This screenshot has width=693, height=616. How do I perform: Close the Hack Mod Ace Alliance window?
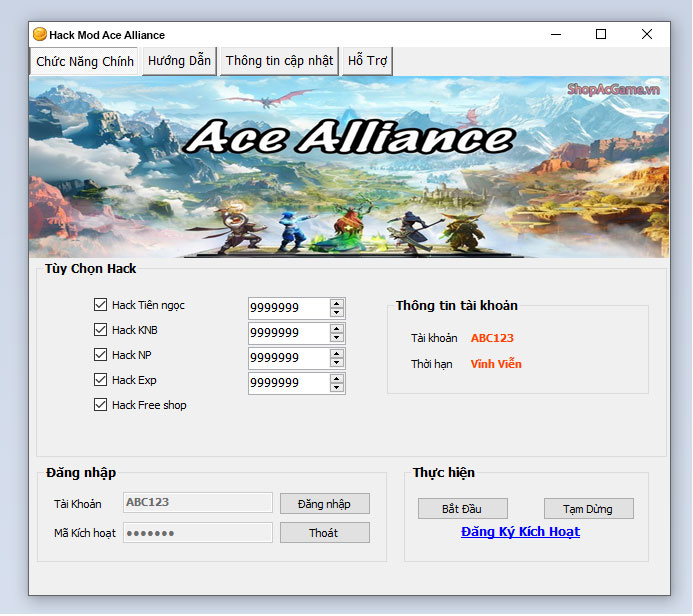(647, 34)
